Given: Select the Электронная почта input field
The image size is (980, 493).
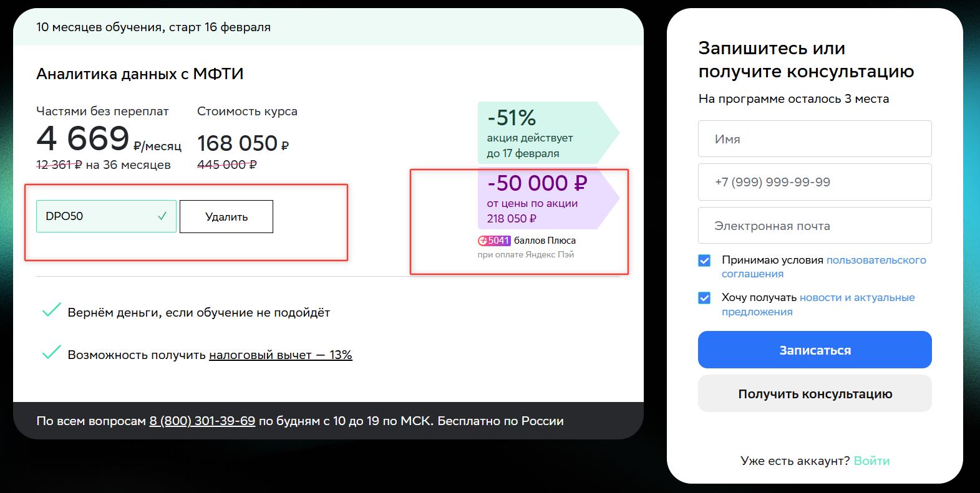Looking at the screenshot, I should 815,226.
